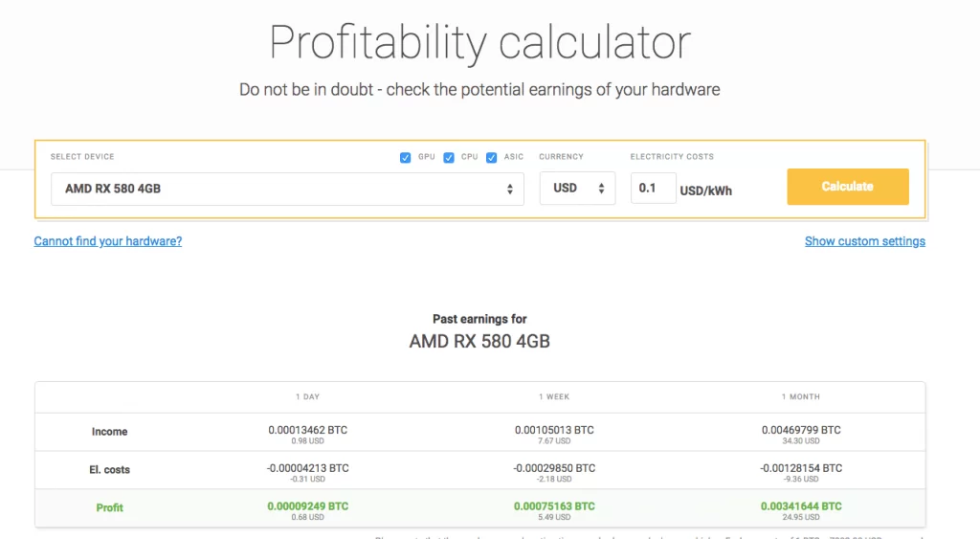
Task: Click the 0.00013462 BTC daily income value
Action: tap(307, 430)
